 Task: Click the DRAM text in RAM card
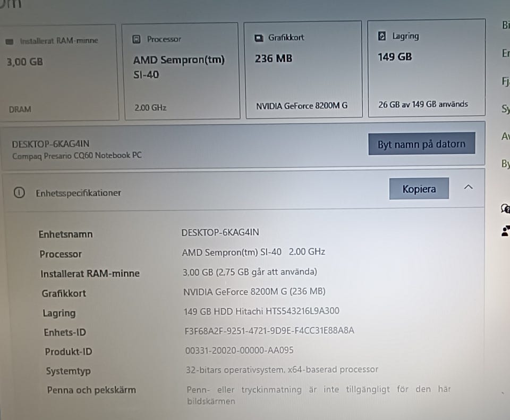[x=20, y=110]
